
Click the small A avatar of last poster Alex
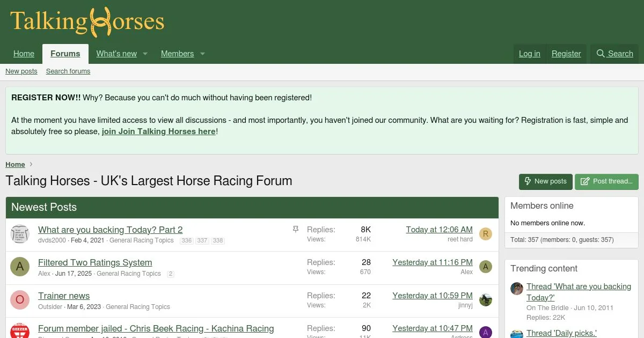coord(486,267)
